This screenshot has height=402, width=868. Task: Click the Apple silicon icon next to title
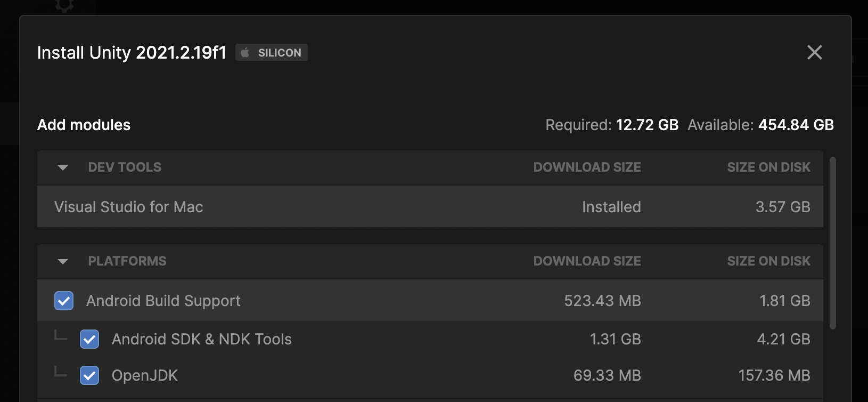245,52
